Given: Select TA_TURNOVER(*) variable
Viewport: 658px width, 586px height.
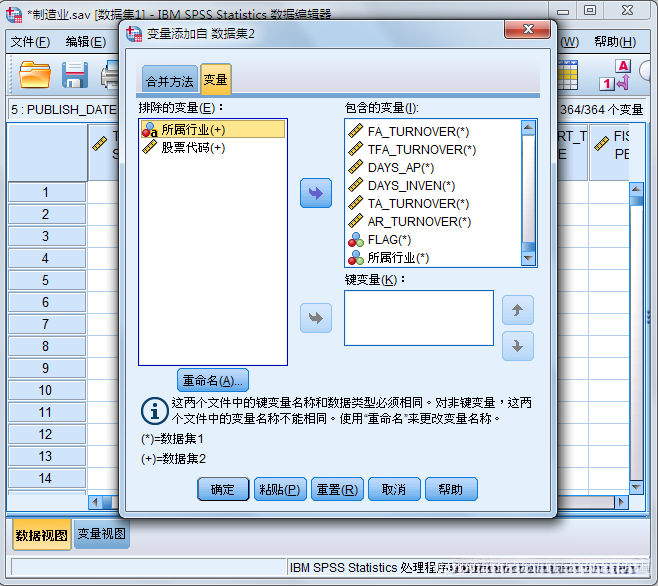Looking at the screenshot, I should click(433, 204).
